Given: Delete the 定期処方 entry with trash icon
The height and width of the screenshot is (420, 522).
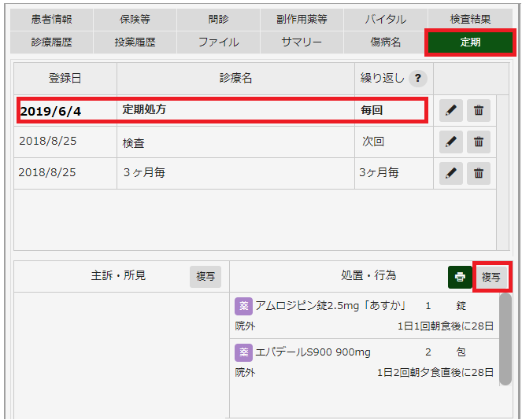Looking at the screenshot, I should pos(479,110).
